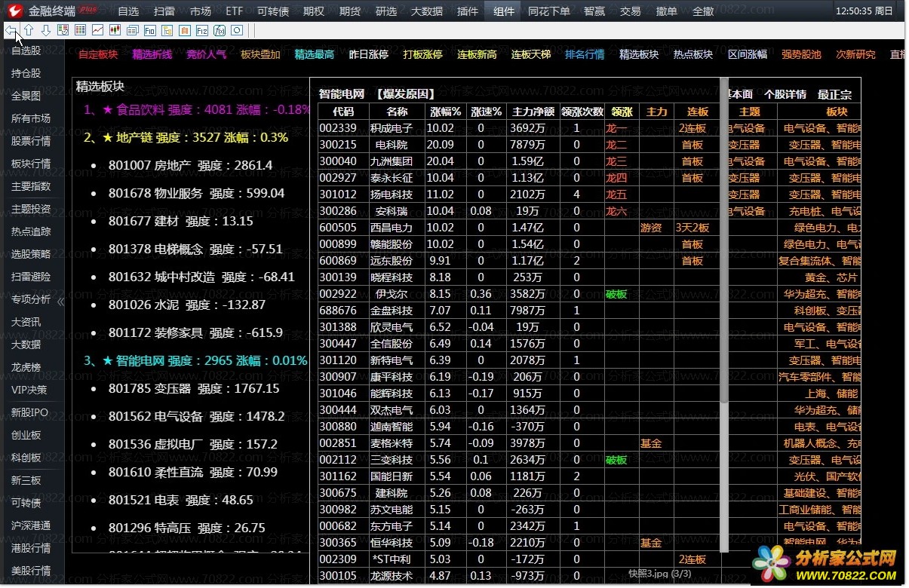Select the 食品饮料 sector heading
The height and width of the screenshot is (588, 909).
tap(198, 109)
